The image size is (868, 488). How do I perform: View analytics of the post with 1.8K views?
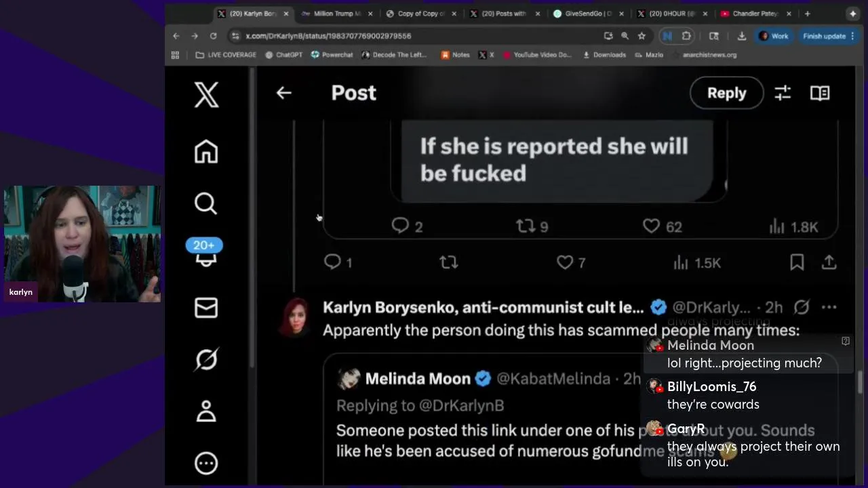(x=793, y=227)
